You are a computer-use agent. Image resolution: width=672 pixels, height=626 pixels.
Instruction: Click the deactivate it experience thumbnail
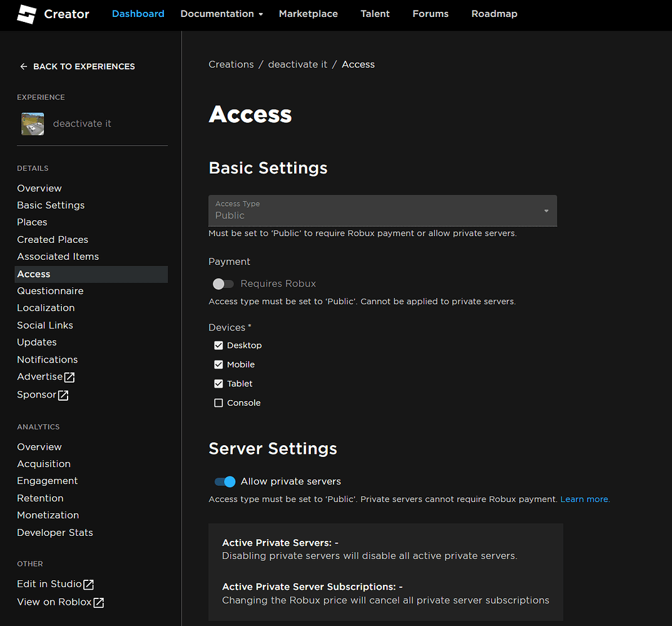(x=33, y=123)
